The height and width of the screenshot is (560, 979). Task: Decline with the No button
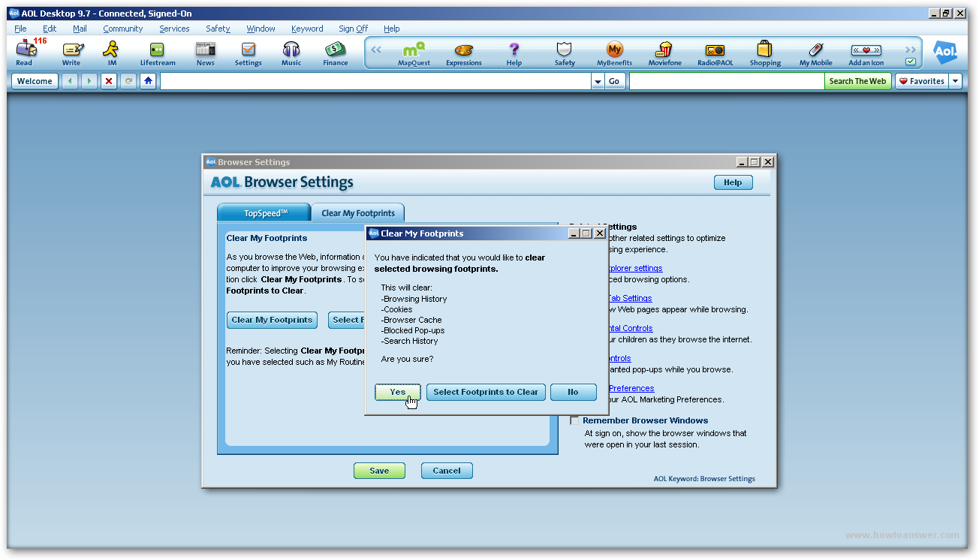tap(573, 392)
